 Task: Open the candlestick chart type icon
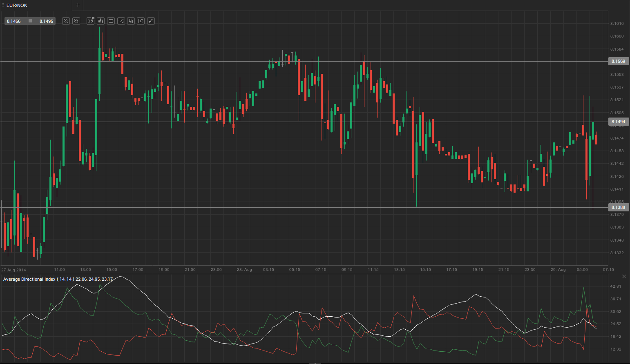click(101, 21)
